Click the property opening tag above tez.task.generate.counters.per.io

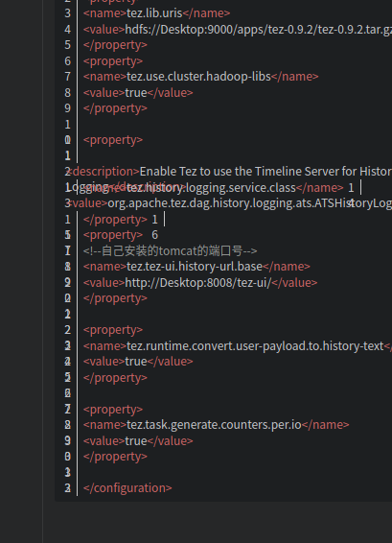click(x=113, y=410)
